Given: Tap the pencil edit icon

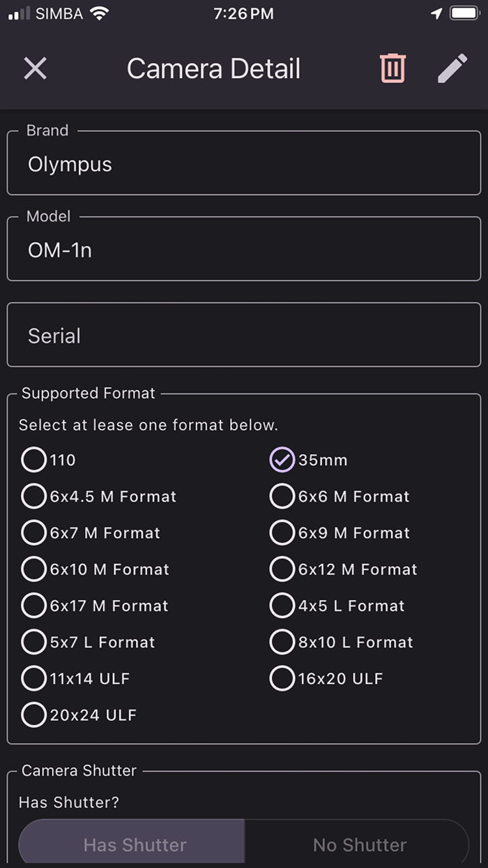Looking at the screenshot, I should pos(452,68).
